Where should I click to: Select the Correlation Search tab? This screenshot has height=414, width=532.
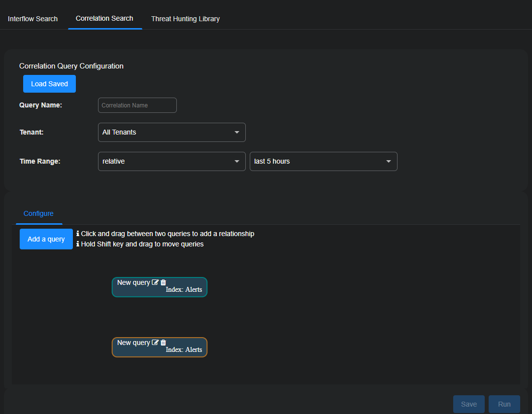click(104, 18)
